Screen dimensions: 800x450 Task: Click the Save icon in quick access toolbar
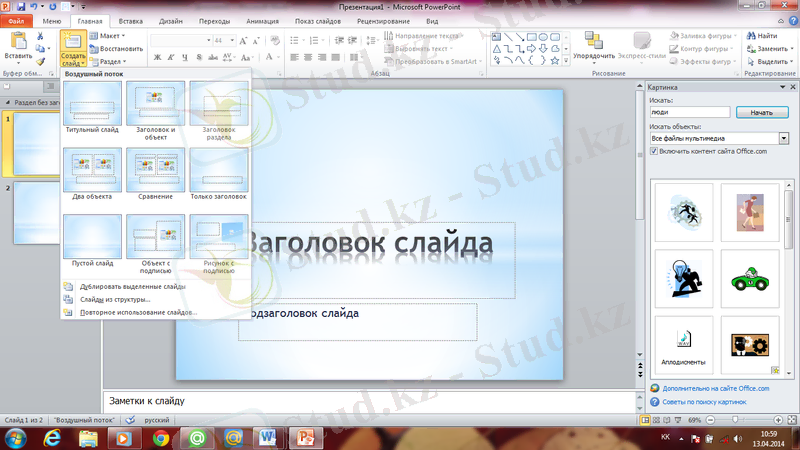click(x=20, y=6)
